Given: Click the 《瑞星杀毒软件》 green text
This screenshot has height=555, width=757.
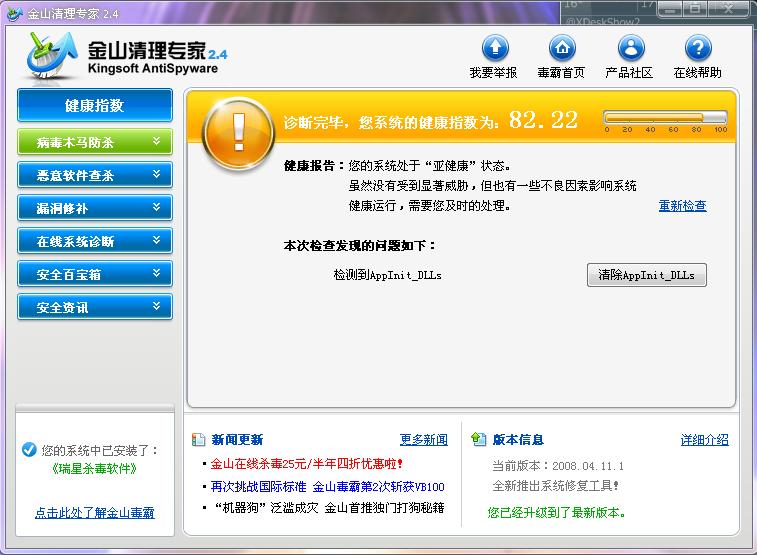Looking at the screenshot, I should click(x=95, y=469).
